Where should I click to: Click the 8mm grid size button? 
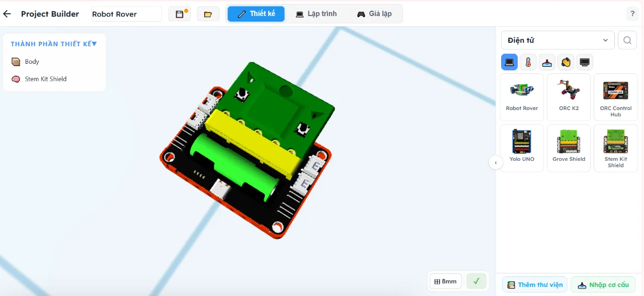[445, 281]
